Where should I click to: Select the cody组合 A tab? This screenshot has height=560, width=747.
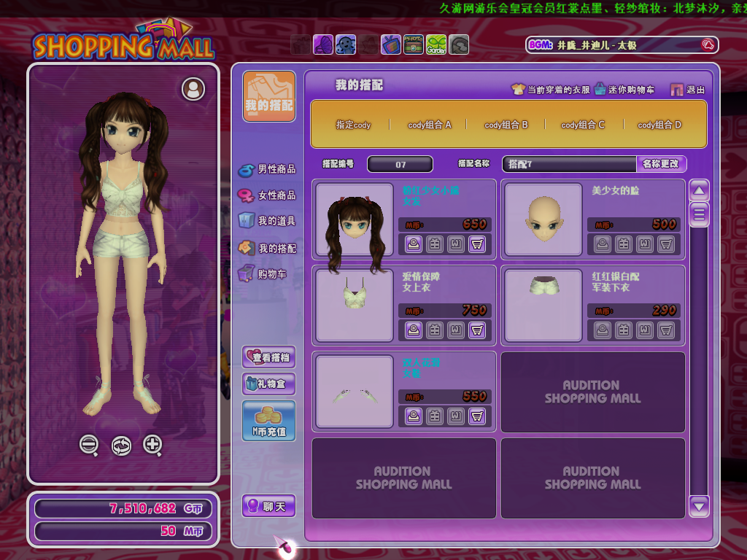(x=429, y=125)
